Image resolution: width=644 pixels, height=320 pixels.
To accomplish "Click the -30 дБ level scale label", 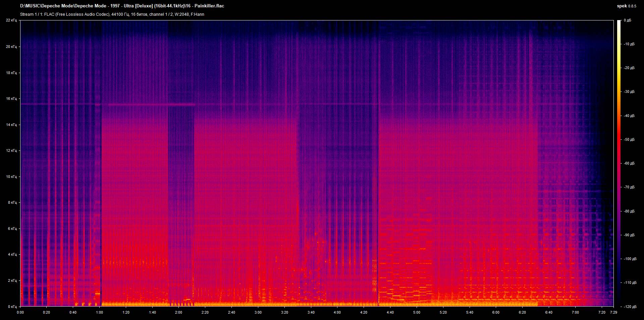I will [x=629, y=92].
